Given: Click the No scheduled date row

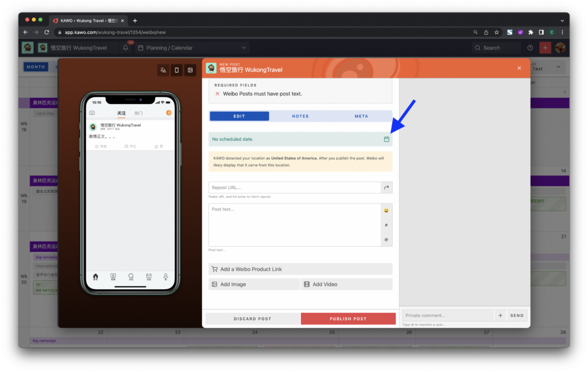Looking at the screenshot, I should [300, 139].
